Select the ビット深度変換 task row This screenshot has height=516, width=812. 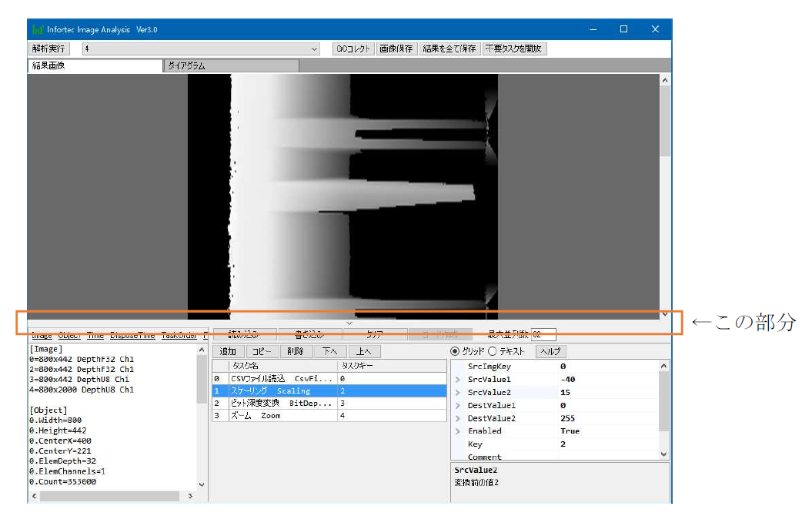(x=329, y=403)
